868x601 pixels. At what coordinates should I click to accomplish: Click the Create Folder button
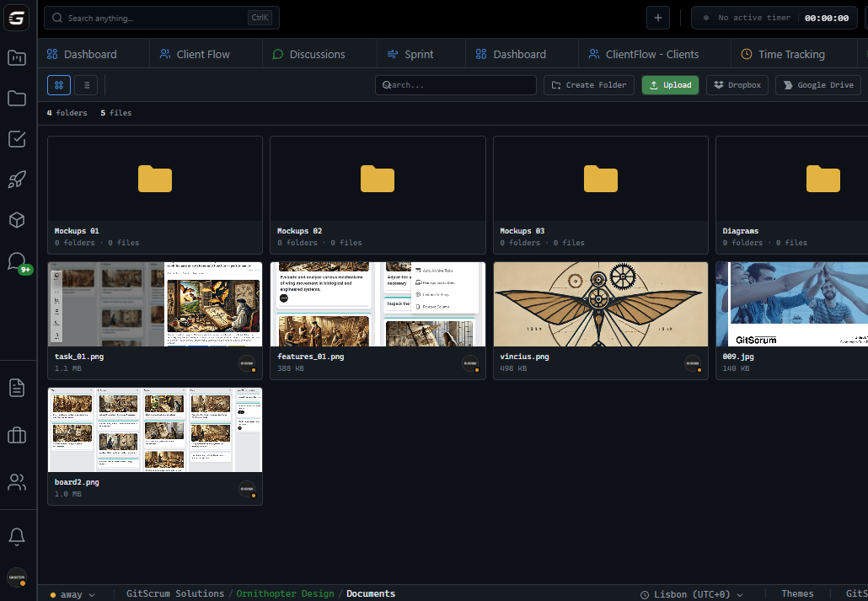pyautogui.click(x=588, y=84)
